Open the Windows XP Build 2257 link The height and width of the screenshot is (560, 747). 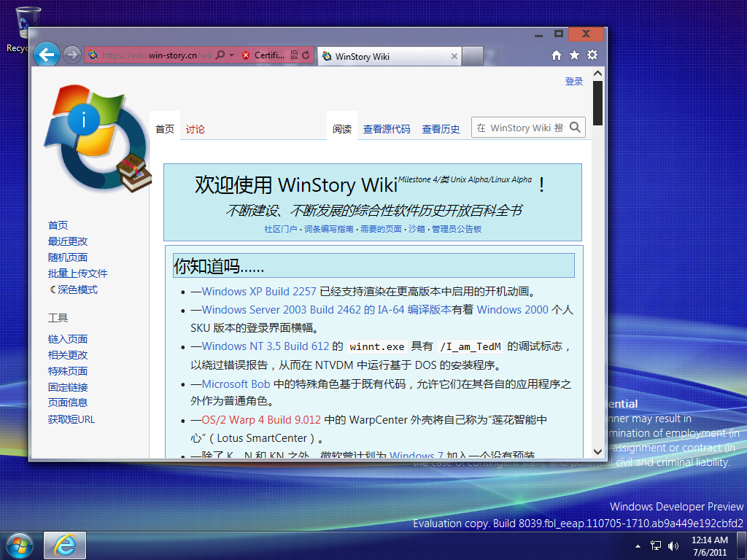coord(259,291)
